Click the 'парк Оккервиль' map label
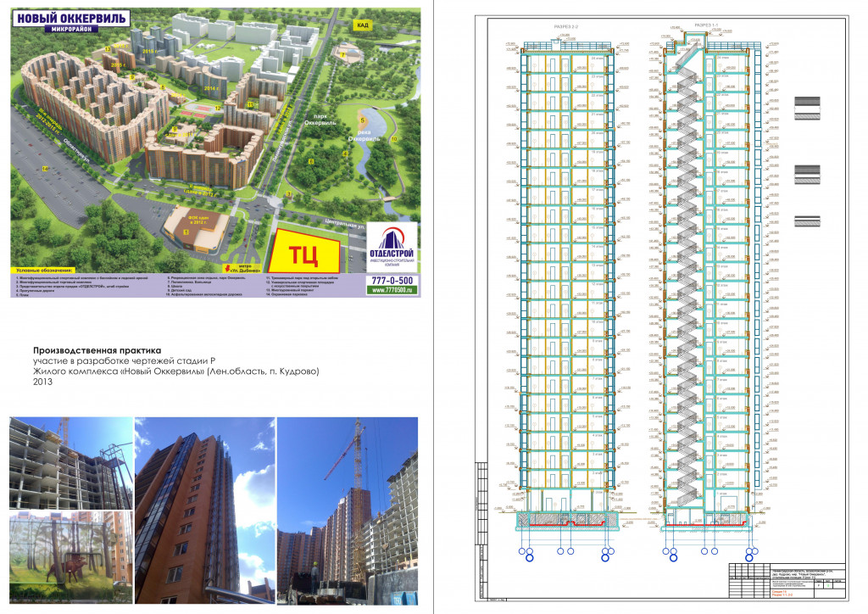The height and width of the screenshot is (614, 868). click(x=320, y=120)
